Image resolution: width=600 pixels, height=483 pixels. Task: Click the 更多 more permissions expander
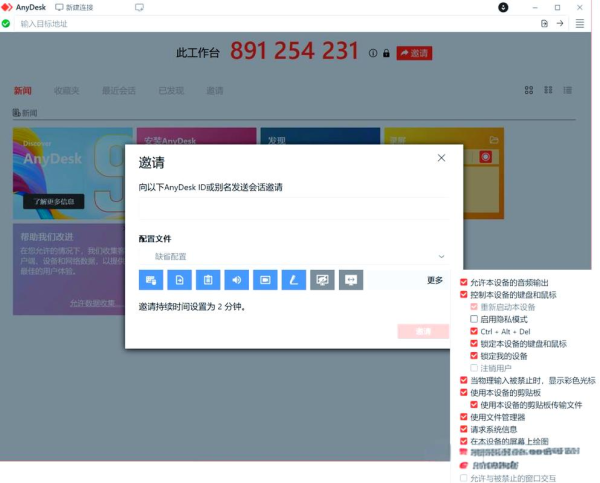point(435,280)
